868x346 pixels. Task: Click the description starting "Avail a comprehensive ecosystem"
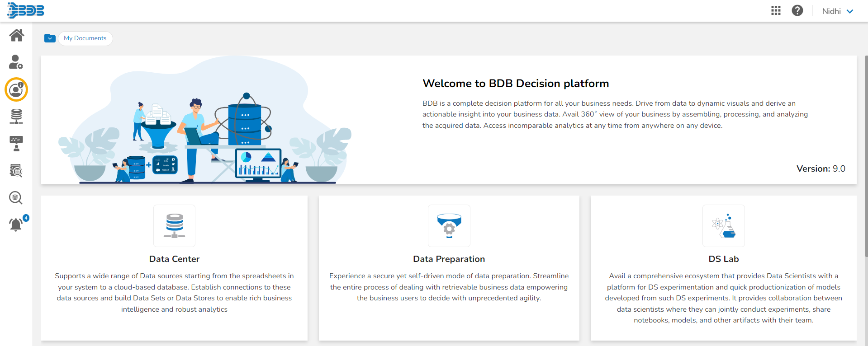point(724,298)
